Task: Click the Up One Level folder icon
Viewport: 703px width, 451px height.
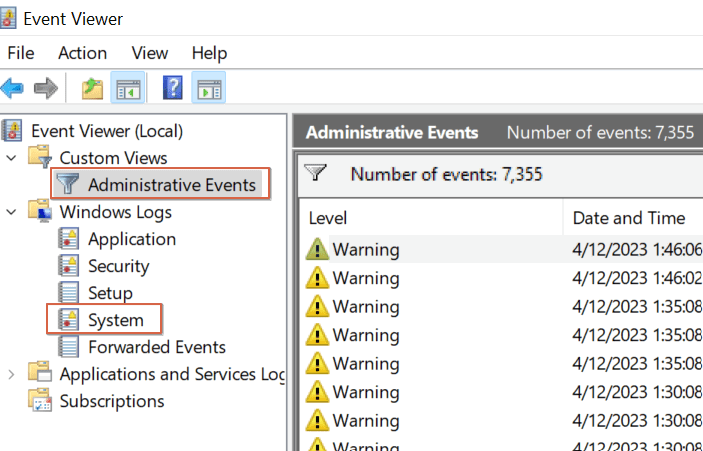Action: 92,88
